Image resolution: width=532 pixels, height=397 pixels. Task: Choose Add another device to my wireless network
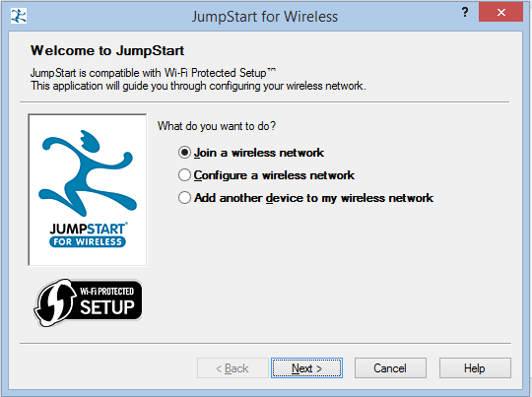pyautogui.click(x=184, y=197)
